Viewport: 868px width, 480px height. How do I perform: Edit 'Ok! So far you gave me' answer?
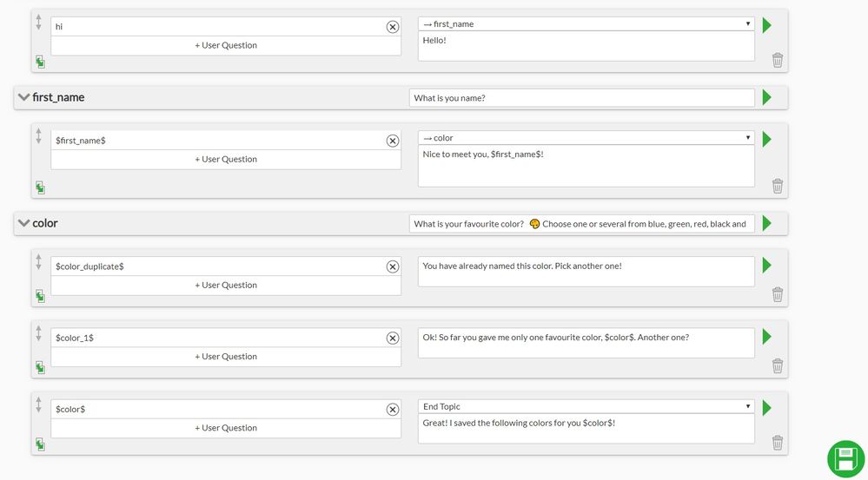pyautogui.click(x=586, y=343)
